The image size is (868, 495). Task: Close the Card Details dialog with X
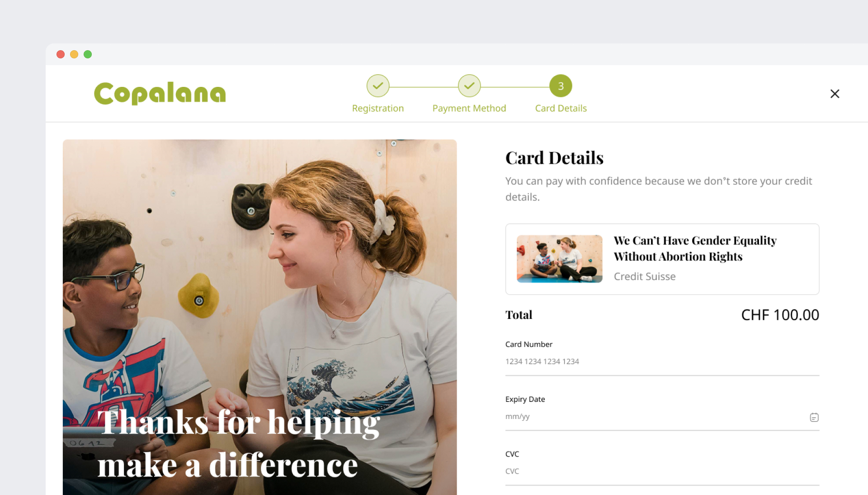835,94
